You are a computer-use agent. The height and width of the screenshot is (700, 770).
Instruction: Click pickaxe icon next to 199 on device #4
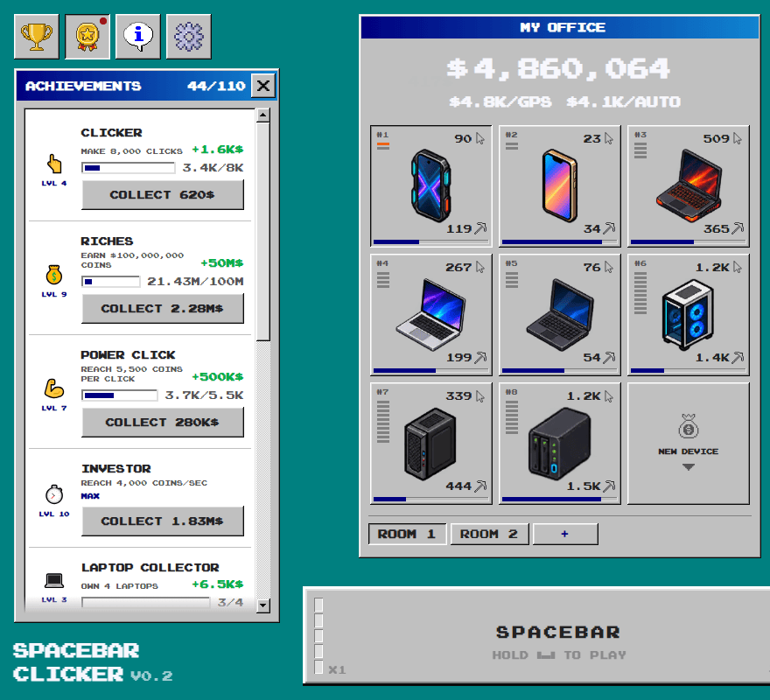click(480, 357)
